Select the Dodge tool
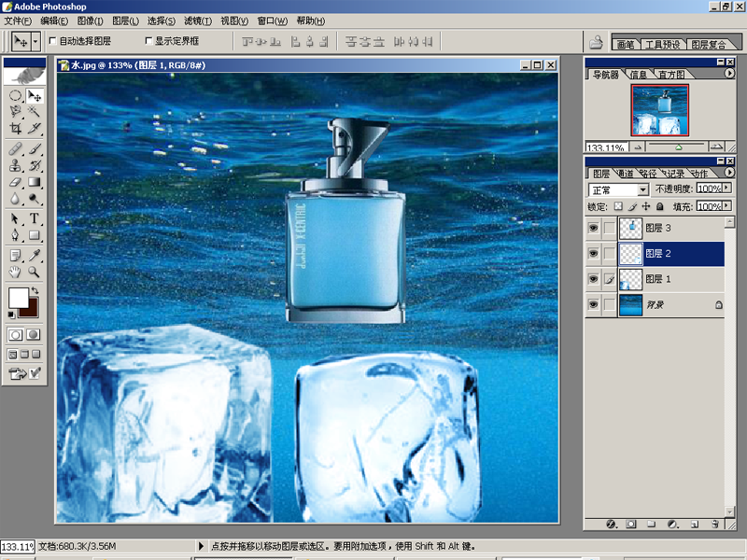 pos(34,198)
